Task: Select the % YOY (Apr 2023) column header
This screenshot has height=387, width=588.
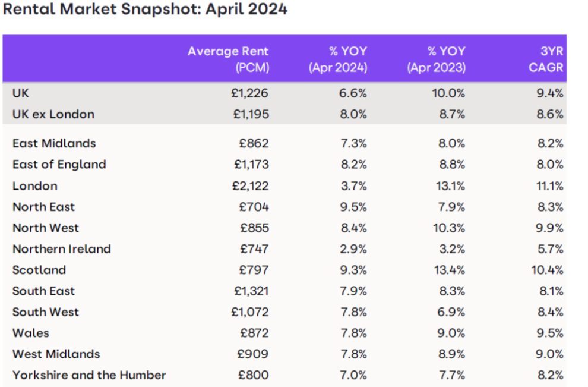Action: (x=437, y=59)
